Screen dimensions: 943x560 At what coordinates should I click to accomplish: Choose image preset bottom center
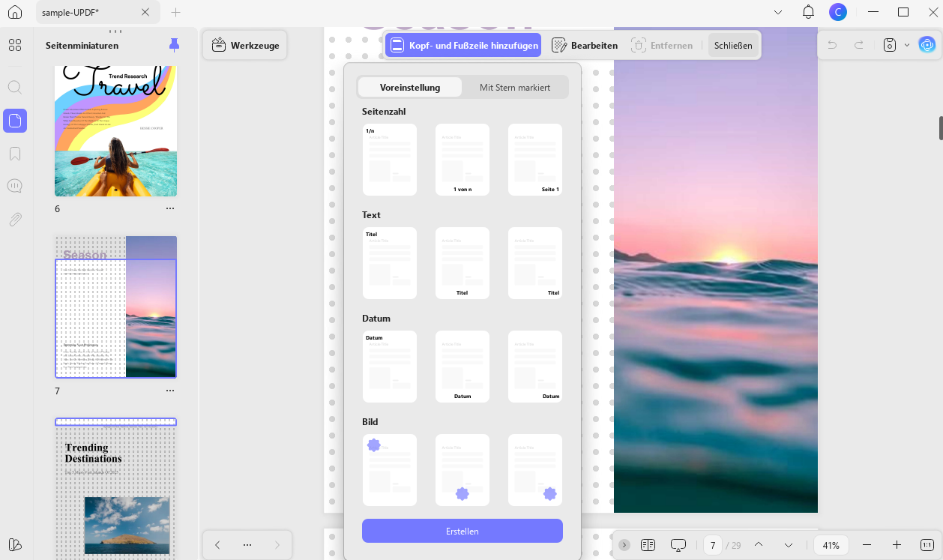(x=463, y=470)
